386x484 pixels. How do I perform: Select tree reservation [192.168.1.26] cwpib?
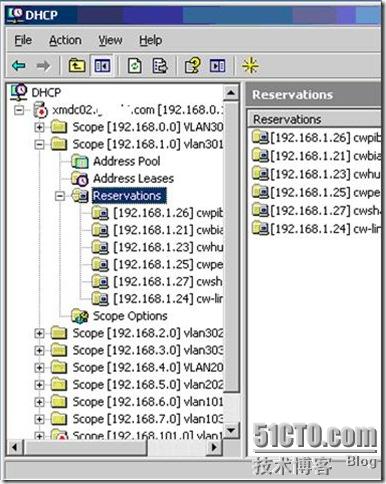(168, 213)
